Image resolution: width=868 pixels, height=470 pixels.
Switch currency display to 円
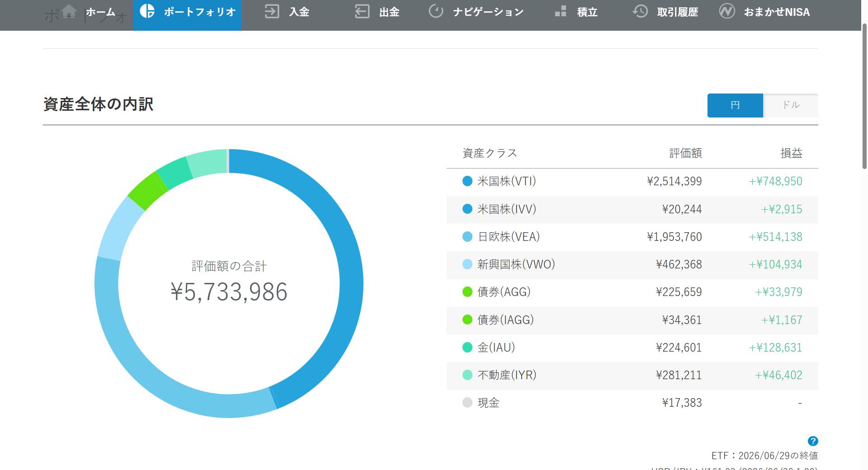click(x=735, y=105)
